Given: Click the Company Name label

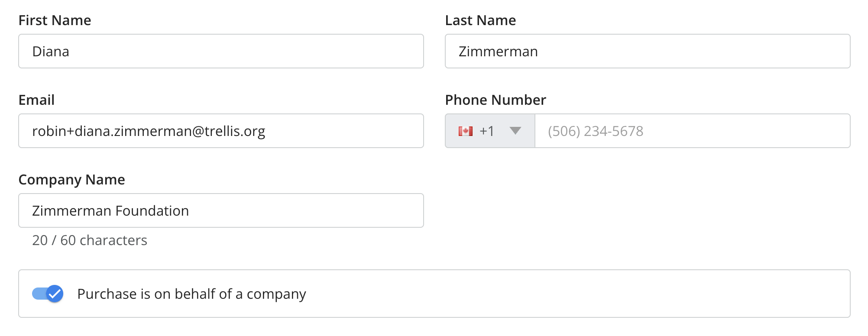Looking at the screenshot, I should click(71, 180).
